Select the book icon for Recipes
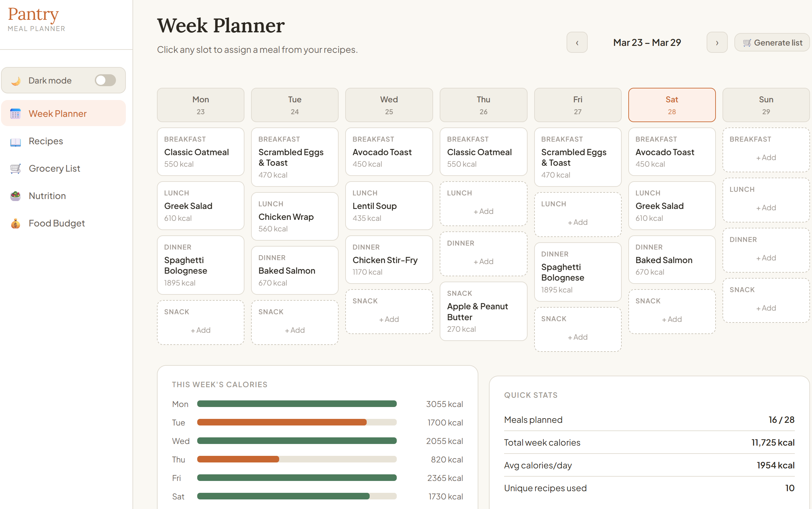812x509 pixels. (x=15, y=141)
